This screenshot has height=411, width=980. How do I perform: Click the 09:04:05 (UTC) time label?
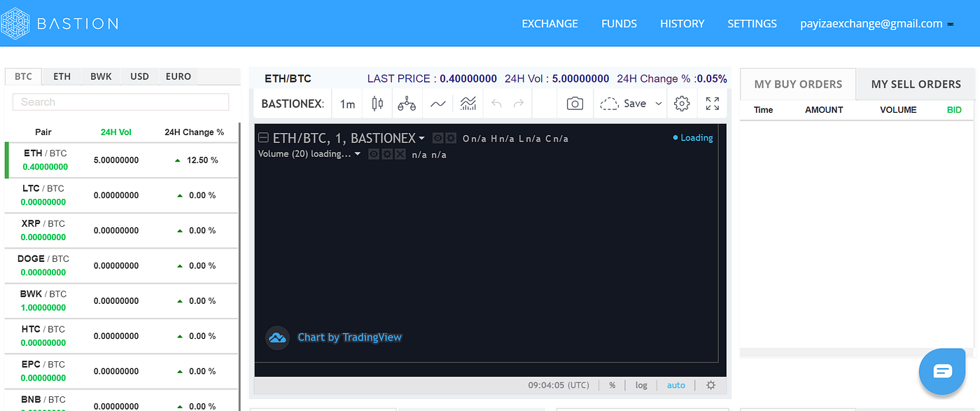(x=559, y=385)
